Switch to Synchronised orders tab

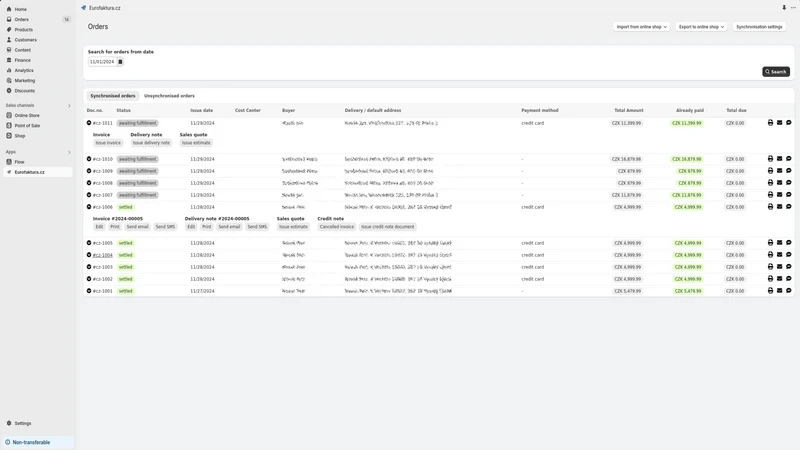click(x=113, y=96)
